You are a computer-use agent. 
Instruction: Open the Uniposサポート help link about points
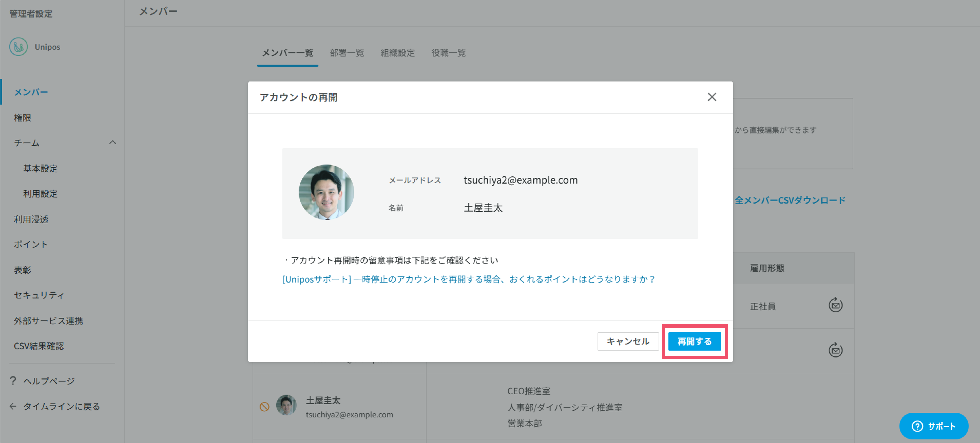point(468,279)
